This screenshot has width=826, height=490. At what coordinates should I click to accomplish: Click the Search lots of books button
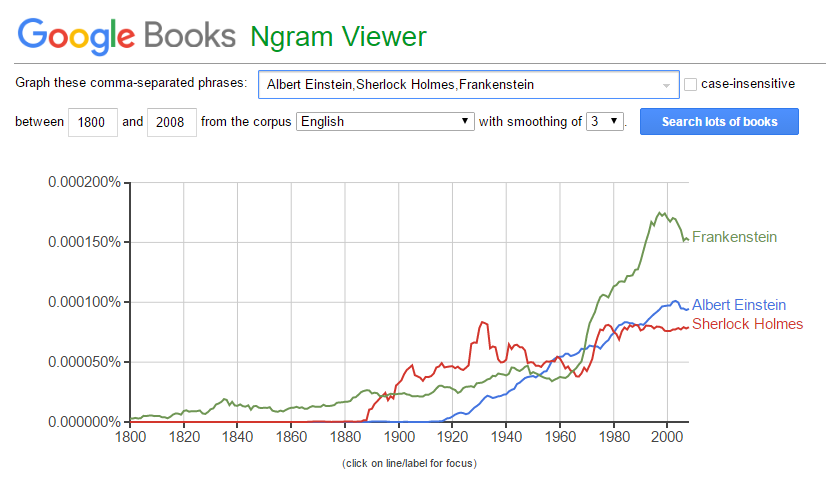point(719,122)
